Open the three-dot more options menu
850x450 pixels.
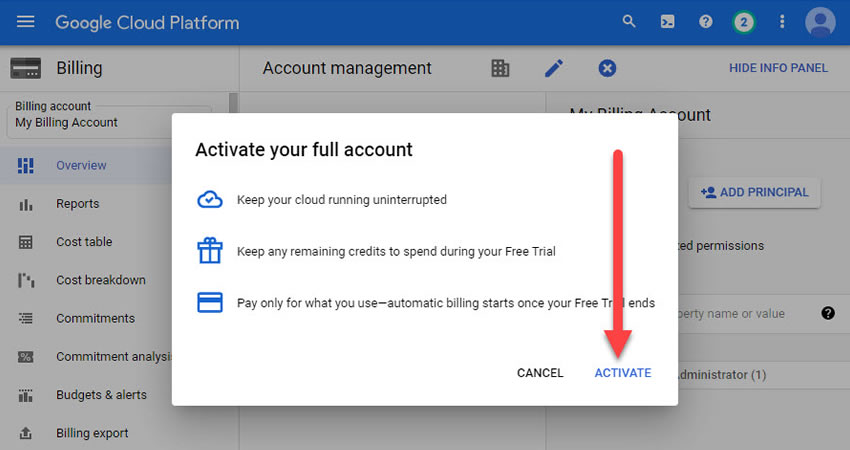pos(782,22)
